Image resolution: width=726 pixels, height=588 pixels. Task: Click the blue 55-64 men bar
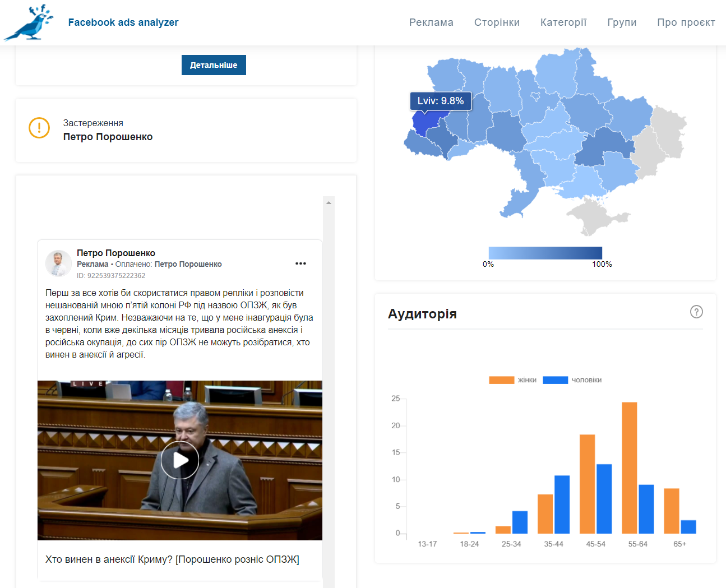coord(646,509)
